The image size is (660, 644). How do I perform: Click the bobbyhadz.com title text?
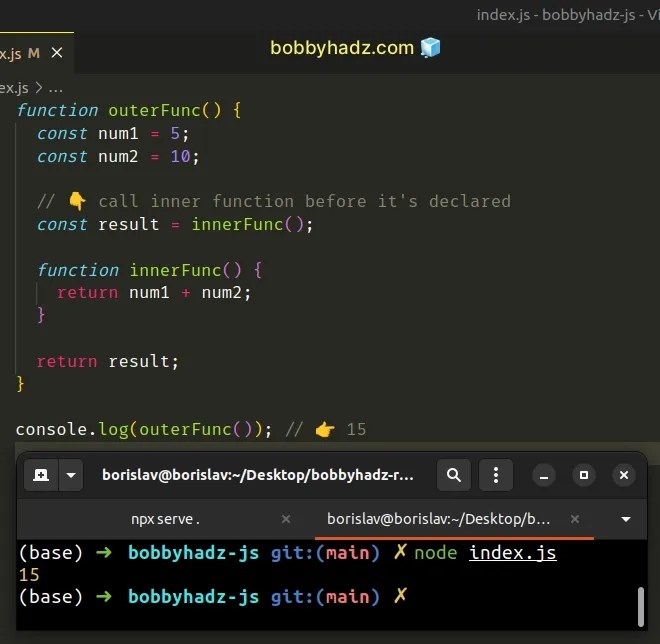342,48
